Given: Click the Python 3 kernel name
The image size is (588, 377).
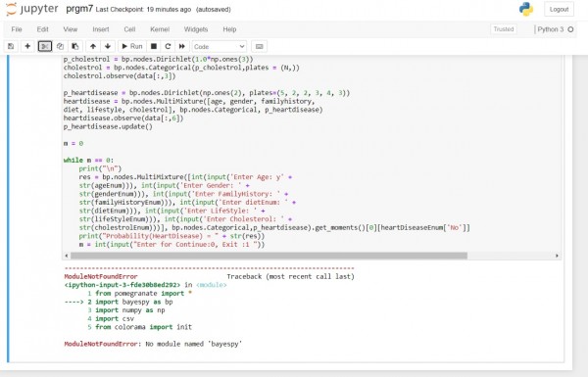Looking at the screenshot, I should click(550, 29).
